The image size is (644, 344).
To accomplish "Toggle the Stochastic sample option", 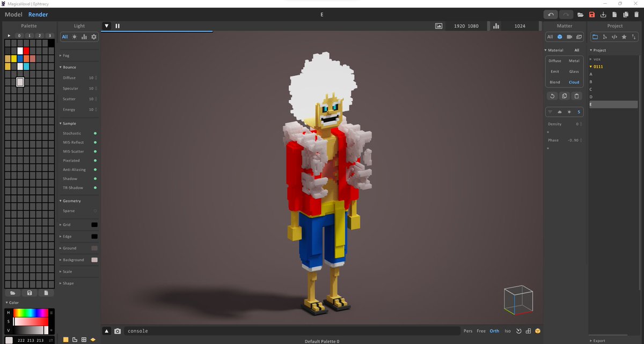I will tap(96, 133).
